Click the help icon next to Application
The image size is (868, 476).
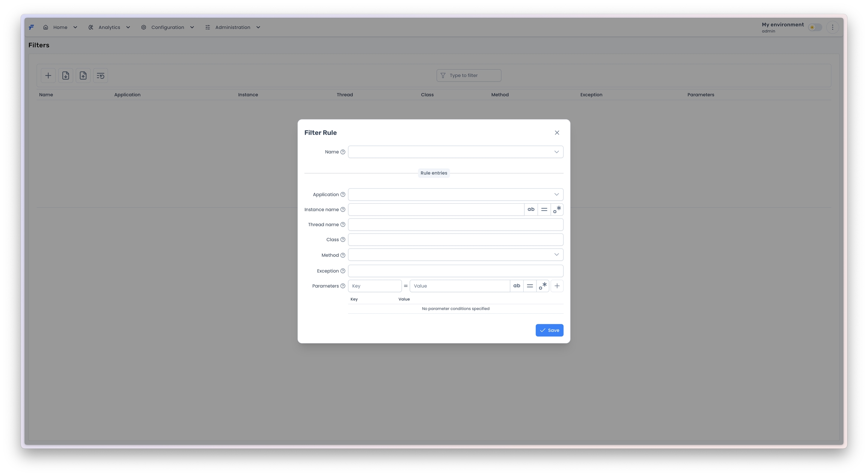(x=342, y=195)
